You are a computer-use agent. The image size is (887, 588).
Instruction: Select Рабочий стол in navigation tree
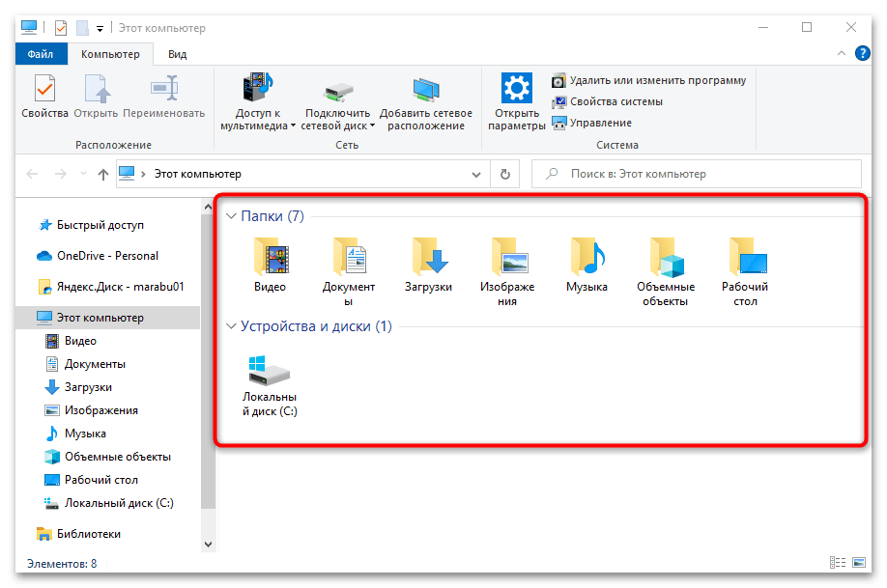point(92,480)
